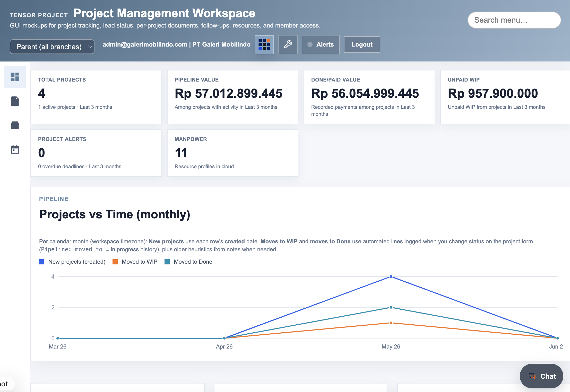Open the wrench settings tool button
Viewport: 570px width, 392px height.
tap(288, 44)
